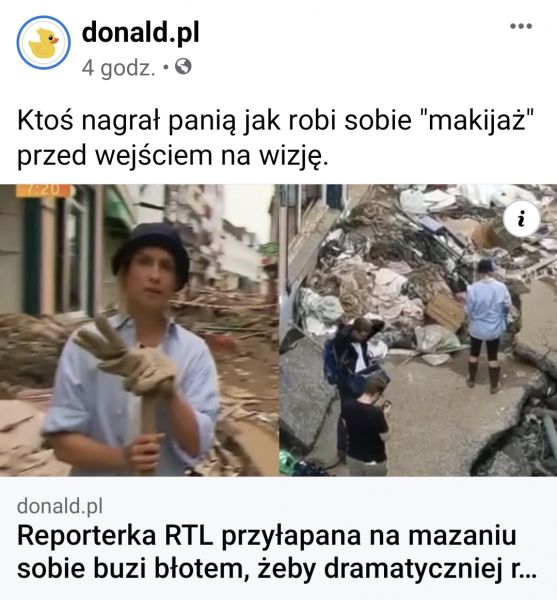Screen dimensions: 557x600
Task: Click the reporter's dark hat in left photo
Action: click(x=151, y=252)
